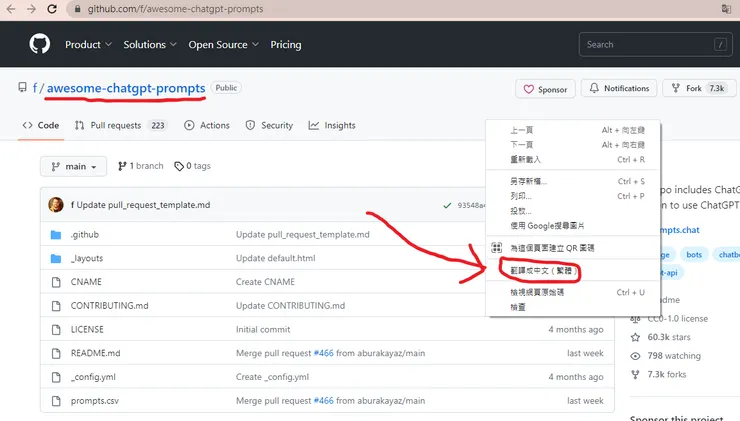
Task: Expand the Solutions menu
Action: tap(150, 44)
